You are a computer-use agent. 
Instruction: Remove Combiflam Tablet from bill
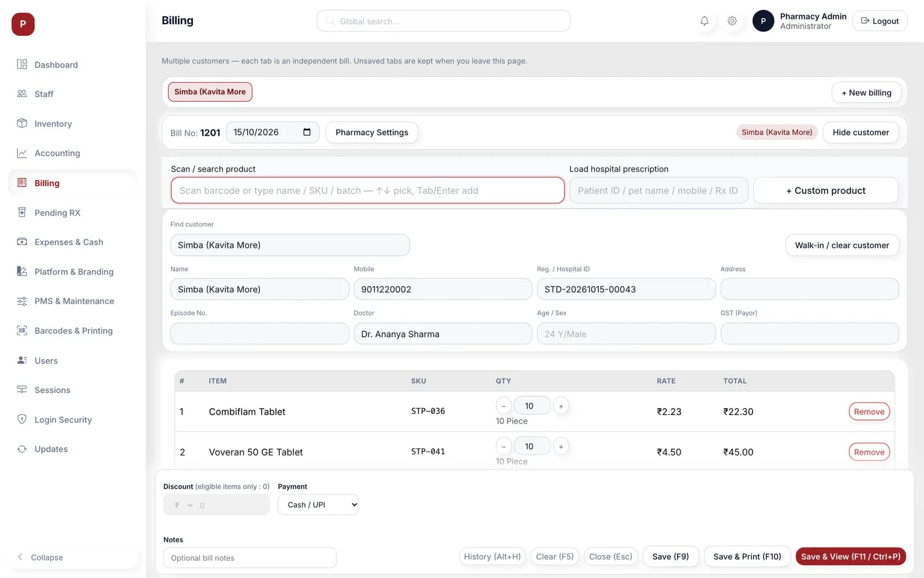[x=869, y=412]
